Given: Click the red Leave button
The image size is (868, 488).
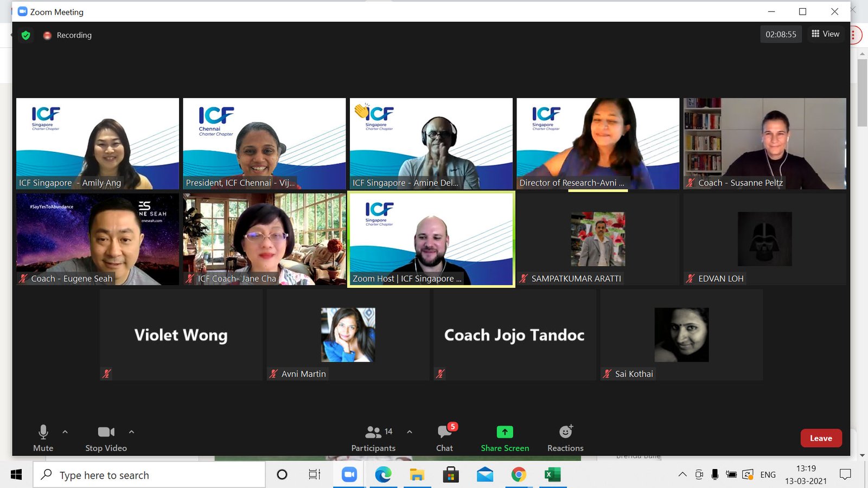Looking at the screenshot, I should tap(821, 438).
